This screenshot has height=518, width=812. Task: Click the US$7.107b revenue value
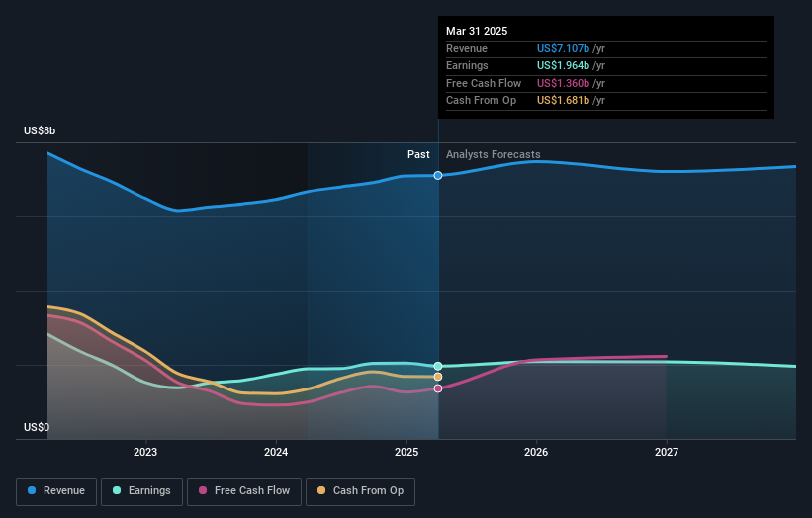pos(563,48)
